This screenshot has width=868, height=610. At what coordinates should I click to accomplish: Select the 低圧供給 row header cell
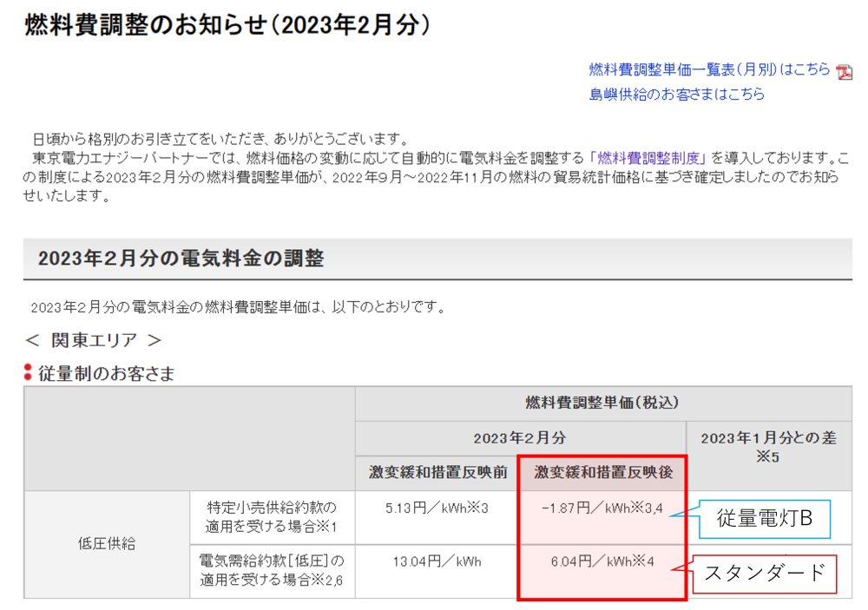[106, 544]
